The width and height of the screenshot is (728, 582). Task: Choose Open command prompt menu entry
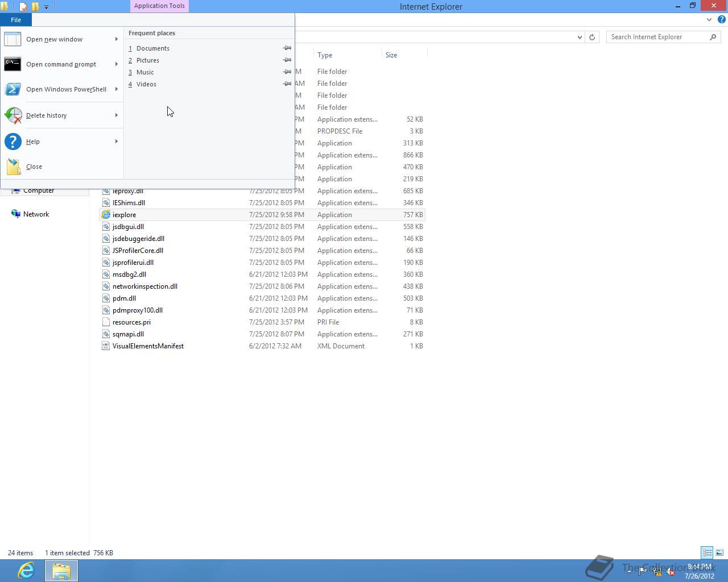(x=62, y=64)
